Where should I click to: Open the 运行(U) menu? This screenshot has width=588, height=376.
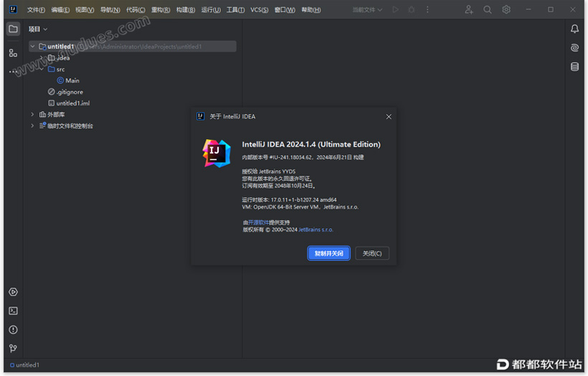[211, 10]
